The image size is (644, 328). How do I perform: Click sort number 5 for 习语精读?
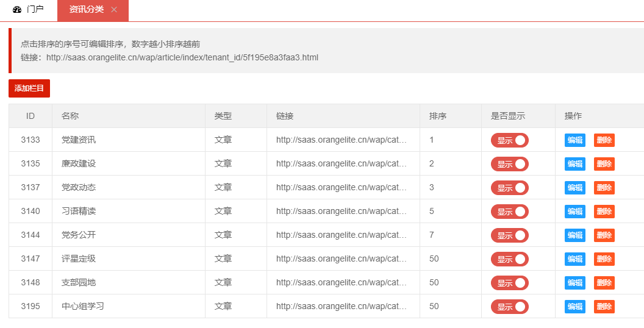click(432, 212)
